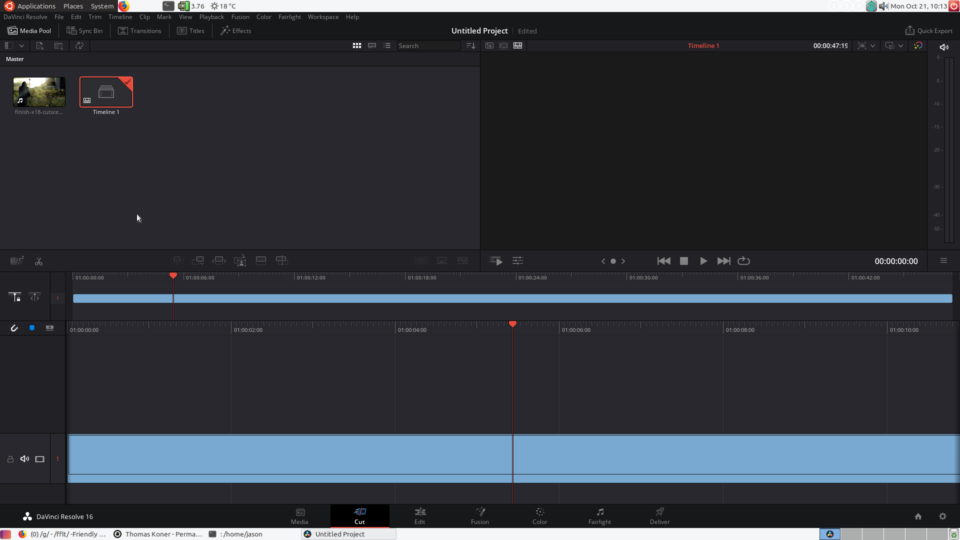Click the Quick Export button
The height and width of the screenshot is (540, 960).
[928, 31]
